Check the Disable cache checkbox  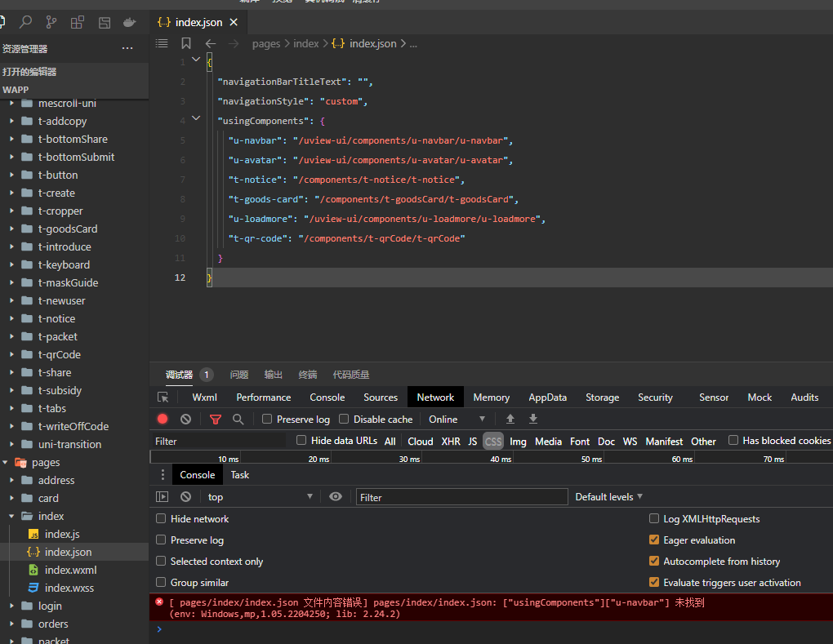(x=344, y=419)
